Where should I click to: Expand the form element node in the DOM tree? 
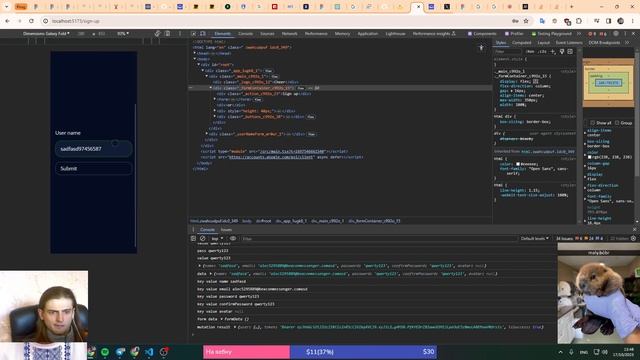215,99
